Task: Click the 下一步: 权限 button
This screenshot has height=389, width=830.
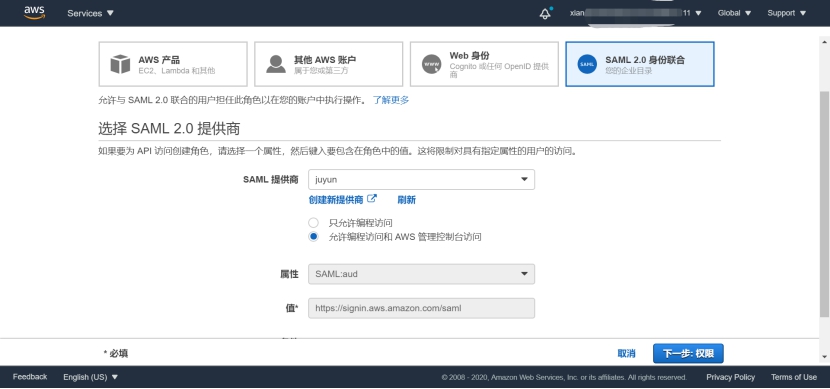Action: (x=688, y=354)
